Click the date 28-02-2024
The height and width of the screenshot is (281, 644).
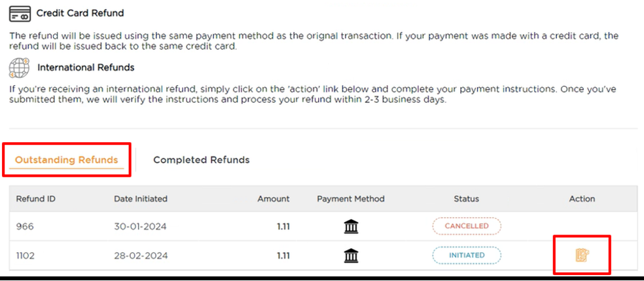(x=140, y=255)
